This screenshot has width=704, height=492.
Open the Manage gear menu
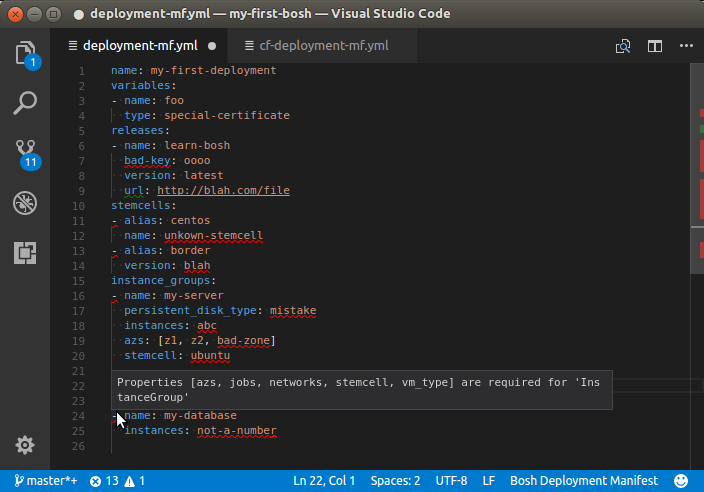coord(25,445)
